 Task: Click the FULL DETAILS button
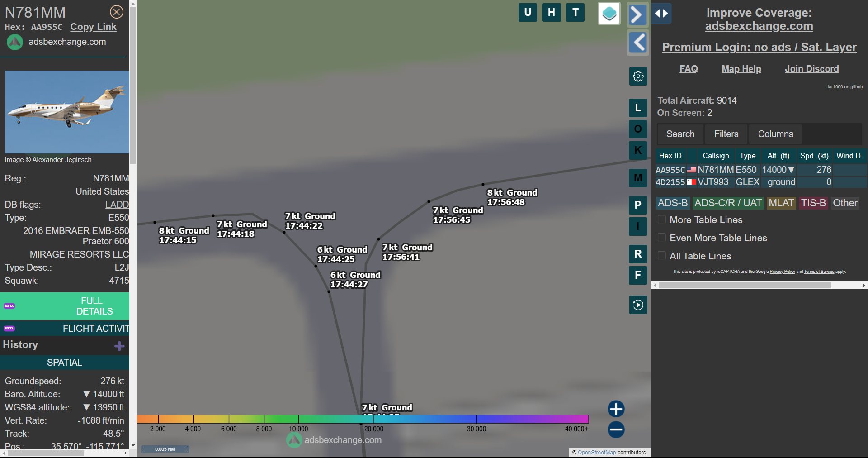(65, 306)
